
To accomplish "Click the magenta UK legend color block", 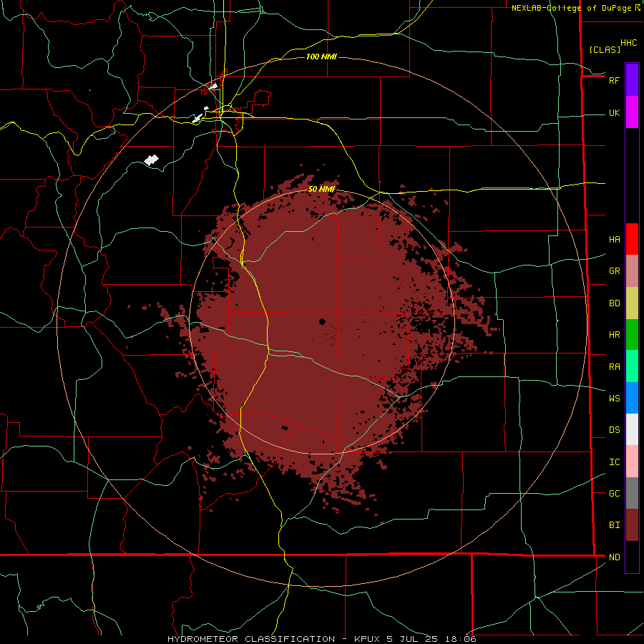I will coord(632,112).
